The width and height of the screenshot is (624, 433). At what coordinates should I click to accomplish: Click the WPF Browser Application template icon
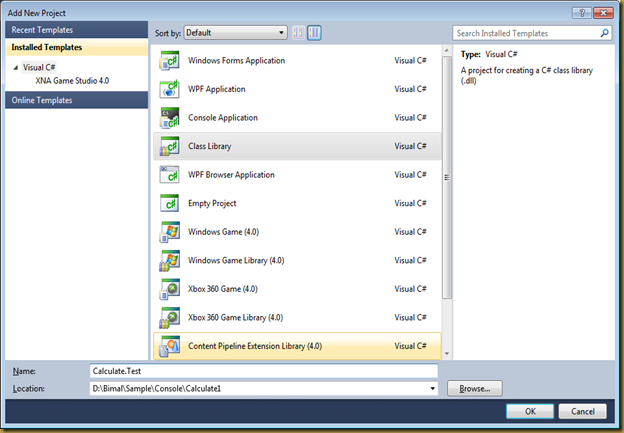[x=170, y=175]
